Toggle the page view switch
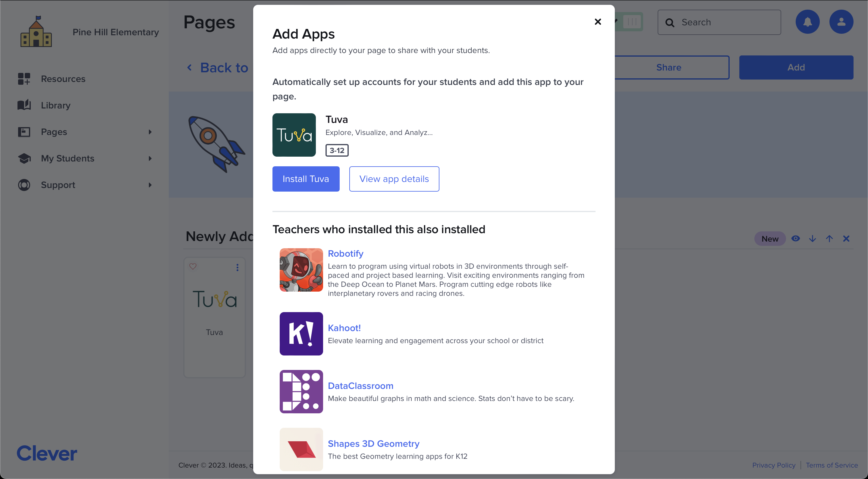This screenshot has width=868, height=479. point(629,22)
